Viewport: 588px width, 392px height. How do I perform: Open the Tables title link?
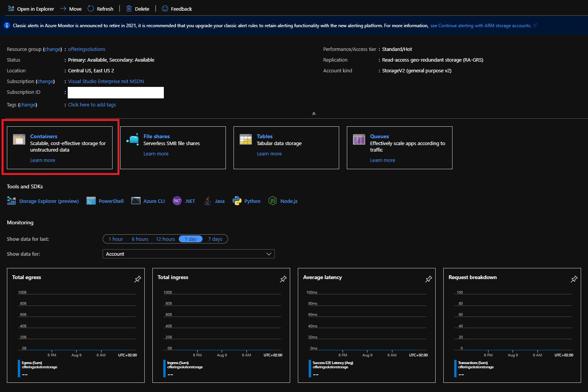pyautogui.click(x=265, y=136)
